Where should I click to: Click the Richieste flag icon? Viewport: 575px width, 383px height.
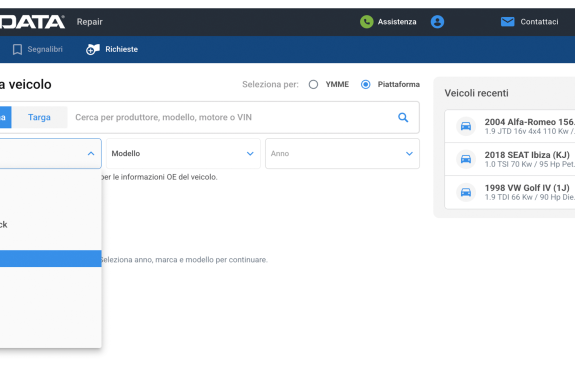coord(93,50)
